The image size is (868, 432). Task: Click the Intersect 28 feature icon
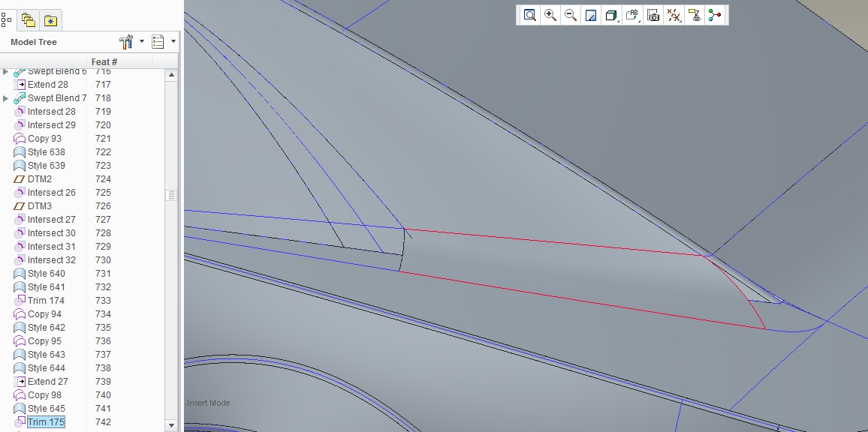point(20,112)
